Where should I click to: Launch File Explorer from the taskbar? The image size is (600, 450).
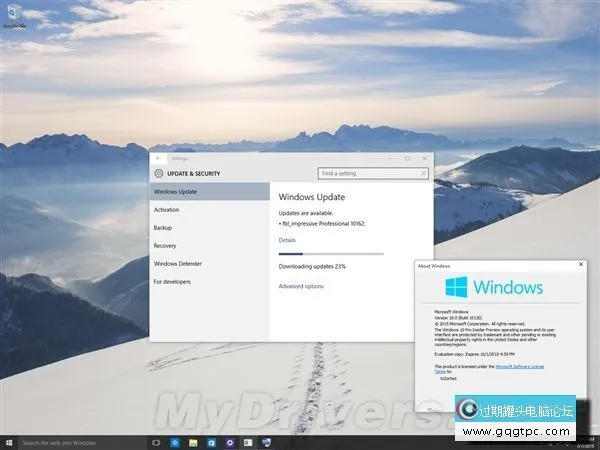click(193, 442)
